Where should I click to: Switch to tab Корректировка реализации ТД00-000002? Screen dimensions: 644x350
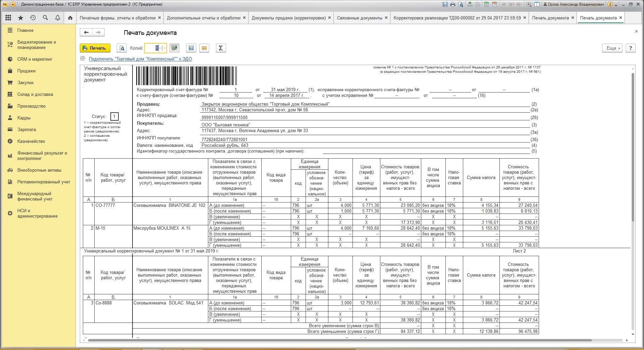coord(457,18)
